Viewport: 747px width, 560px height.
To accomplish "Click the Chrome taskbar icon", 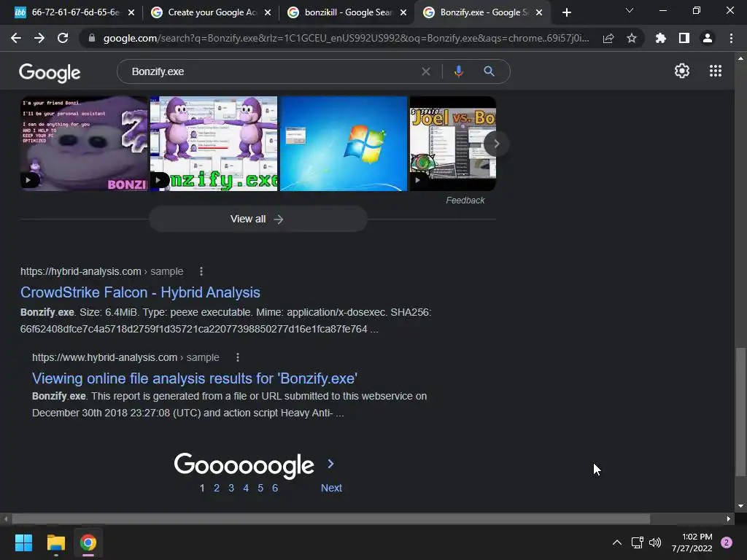I will pyautogui.click(x=88, y=542).
